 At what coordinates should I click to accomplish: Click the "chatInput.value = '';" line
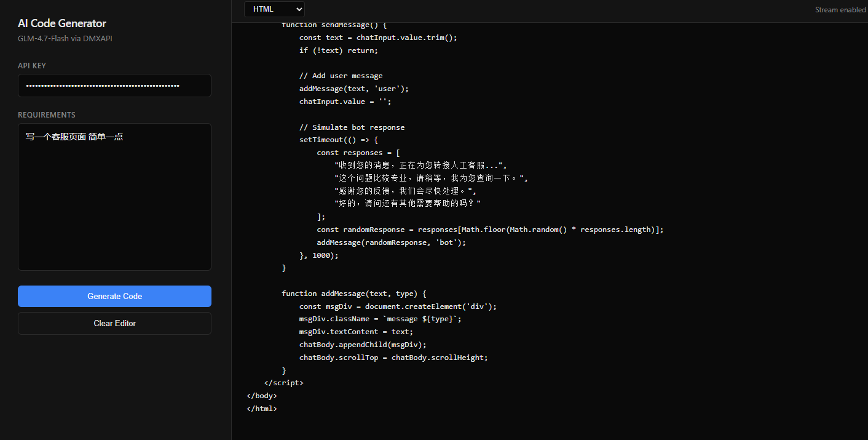click(x=345, y=102)
